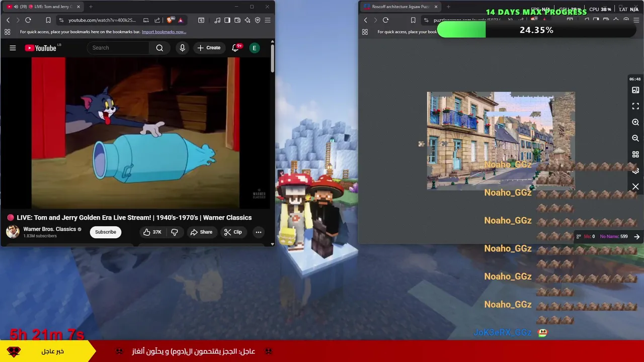Open the account avatar 'E' menu
The height and width of the screenshot is (362, 644).
click(x=254, y=48)
